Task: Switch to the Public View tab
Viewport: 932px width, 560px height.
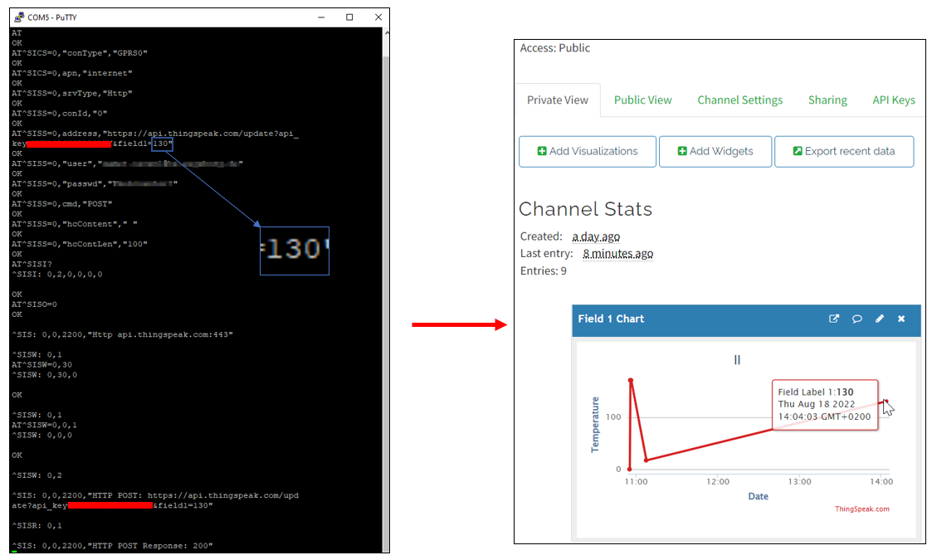Action: click(x=642, y=100)
